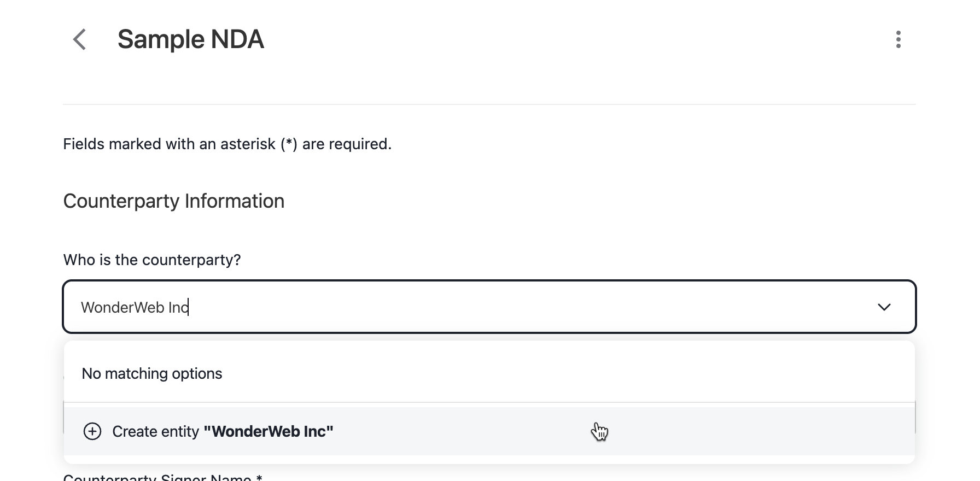Focus the Who is the counterparty? text box
980x481 pixels.
pos(328,307)
